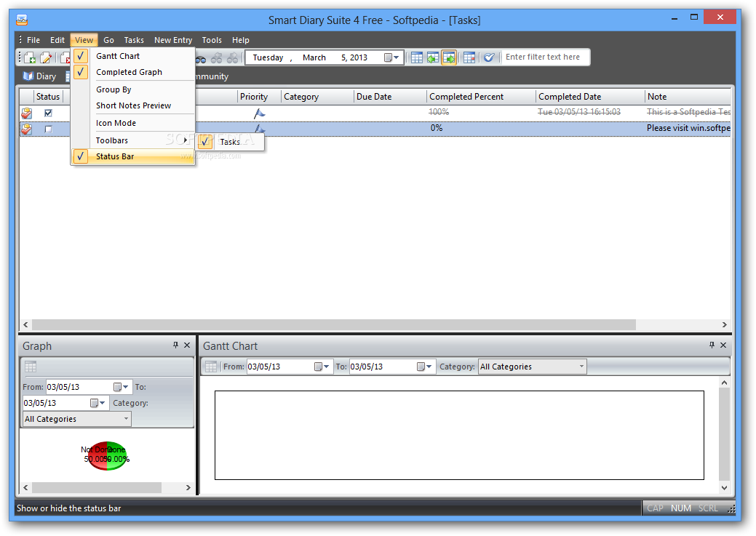
Task: Open the File menu
Action: (33, 40)
